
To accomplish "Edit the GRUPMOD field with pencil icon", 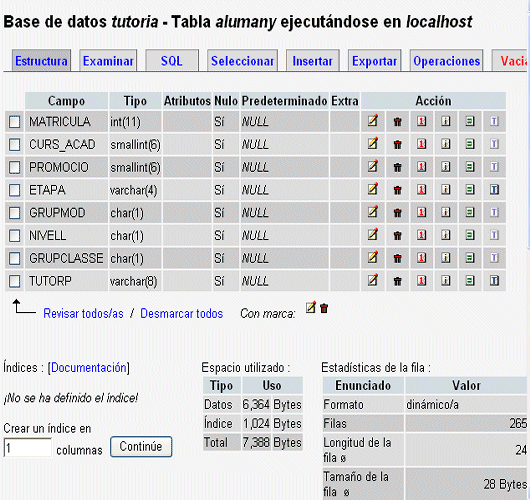I will tap(373, 212).
